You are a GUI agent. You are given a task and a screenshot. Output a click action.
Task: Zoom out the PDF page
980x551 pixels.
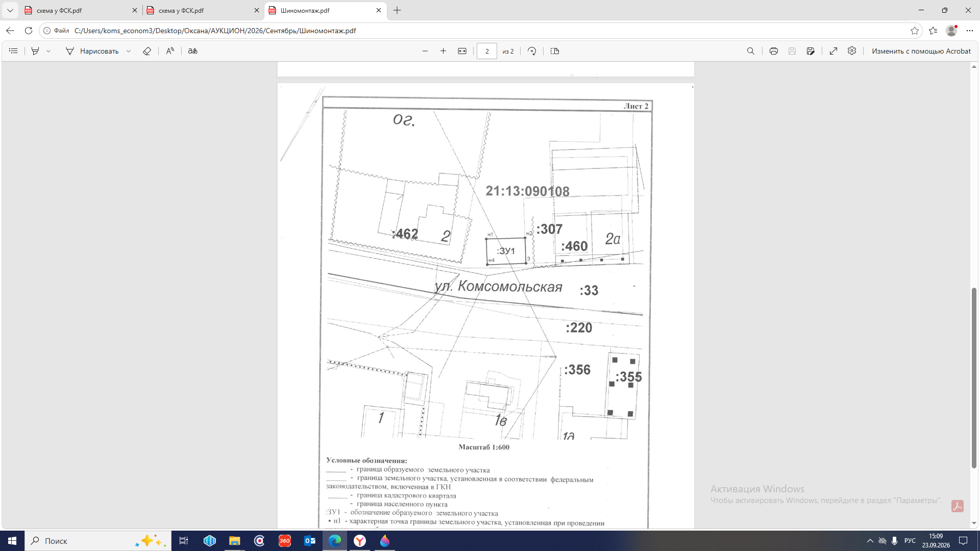(425, 51)
